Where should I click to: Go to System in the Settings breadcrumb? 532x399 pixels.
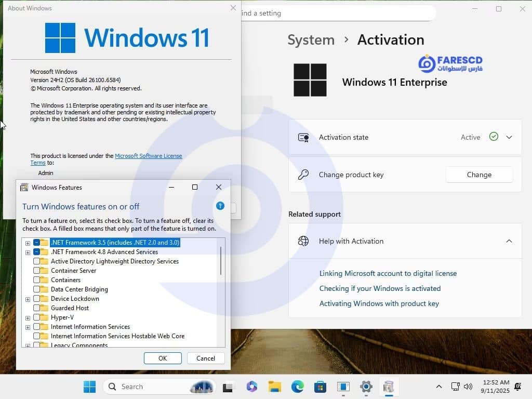point(311,39)
